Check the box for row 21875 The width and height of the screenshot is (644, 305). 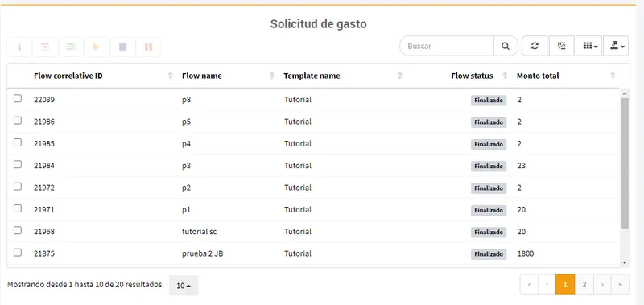tap(18, 253)
